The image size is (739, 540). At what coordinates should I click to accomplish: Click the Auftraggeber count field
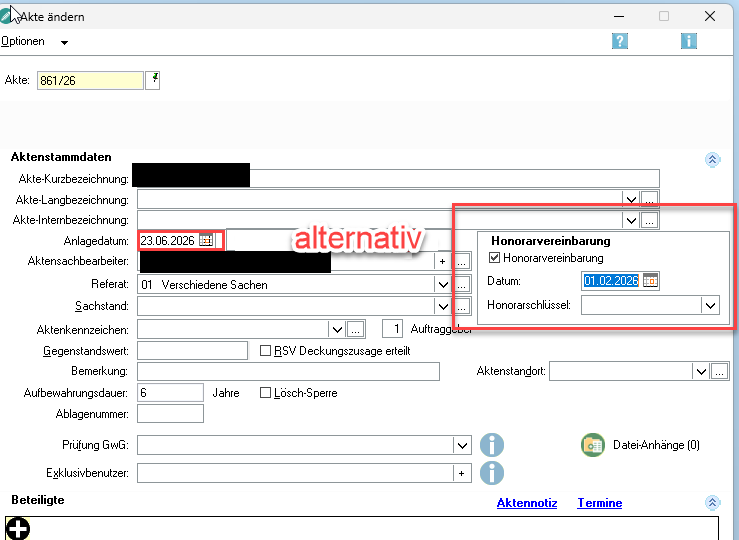[392, 328]
